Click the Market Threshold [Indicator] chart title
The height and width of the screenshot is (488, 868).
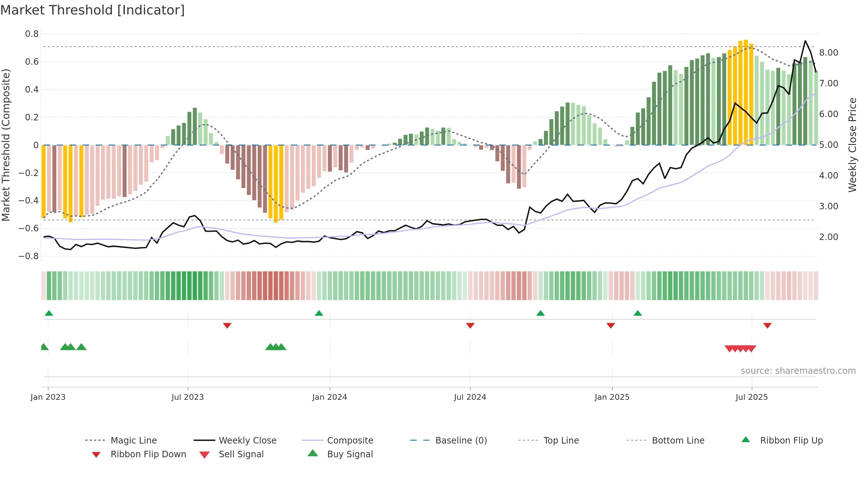(93, 10)
